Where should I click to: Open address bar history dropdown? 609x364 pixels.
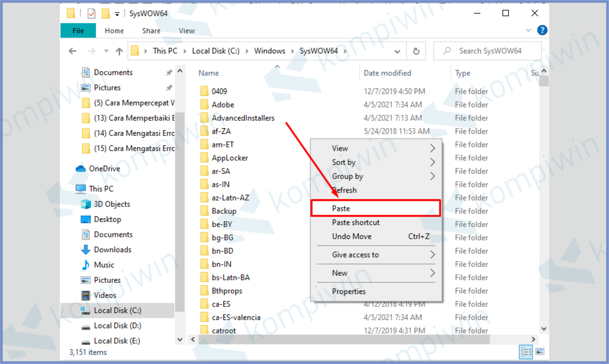click(397, 52)
